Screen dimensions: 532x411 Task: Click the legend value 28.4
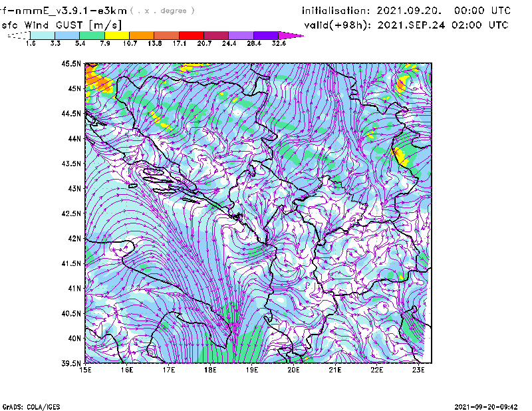coord(254,43)
